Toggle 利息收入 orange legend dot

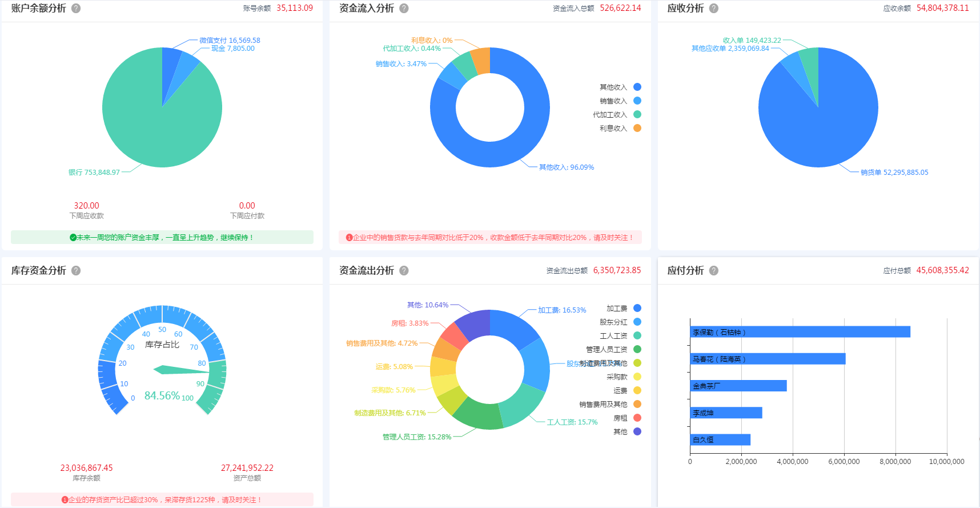[637, 129]
